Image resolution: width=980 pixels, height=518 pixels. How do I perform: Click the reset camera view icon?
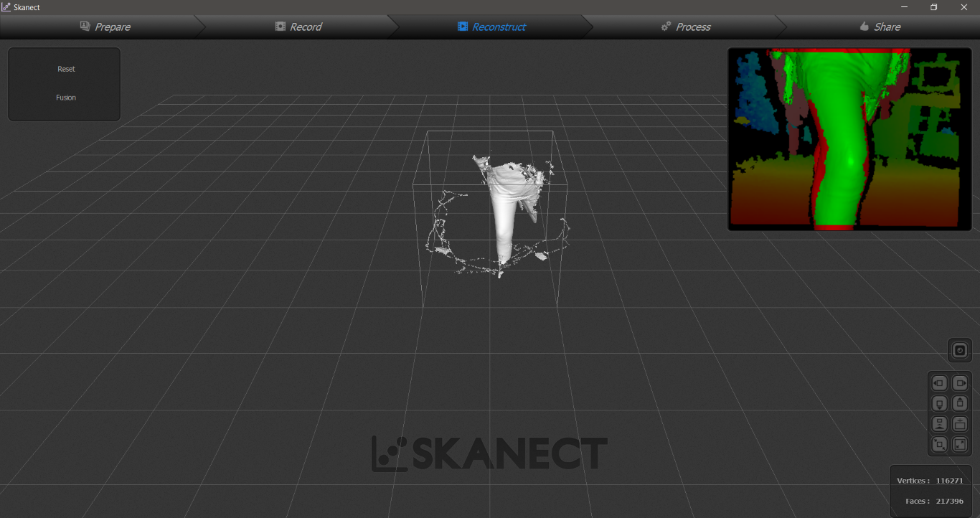(x=960, y=350)
